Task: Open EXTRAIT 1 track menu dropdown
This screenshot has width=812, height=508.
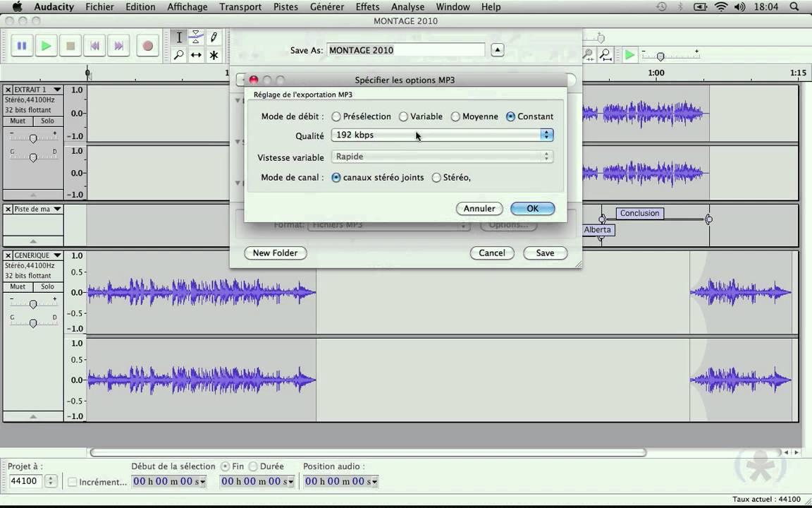Action: click(x=57, y=90)
